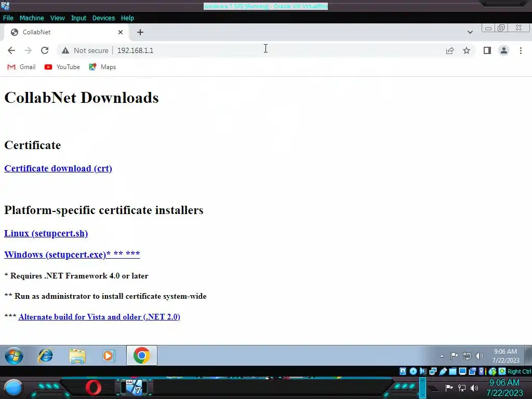Click the forward navigation arrow in Chrome
532x399 pixels.
coord(28,50)
